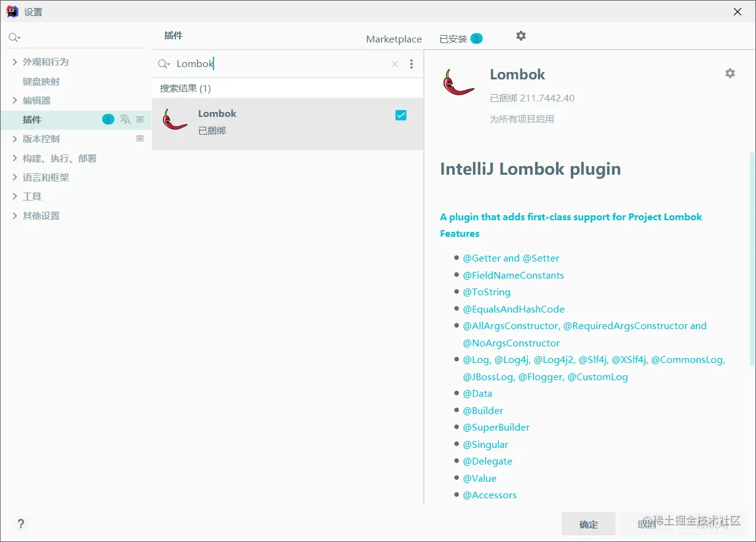Viewport: 756px width, 542px height.
Task: Focus the settings search field at top left
Action: pyautogui.click(x=77, y=38)
